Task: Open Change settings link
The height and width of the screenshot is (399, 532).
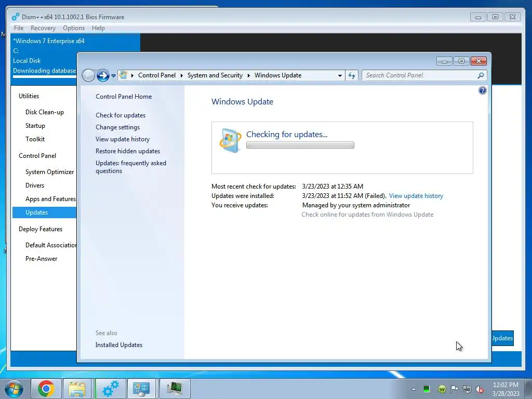Action: [117, 127]
